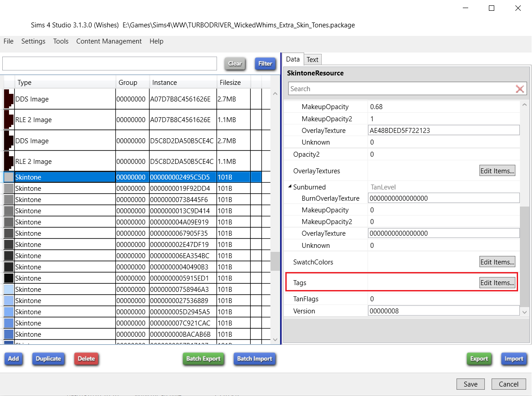Edit the Version field 00000008
The width and height of the screenshot is (532, 396).
click(443, 311)
